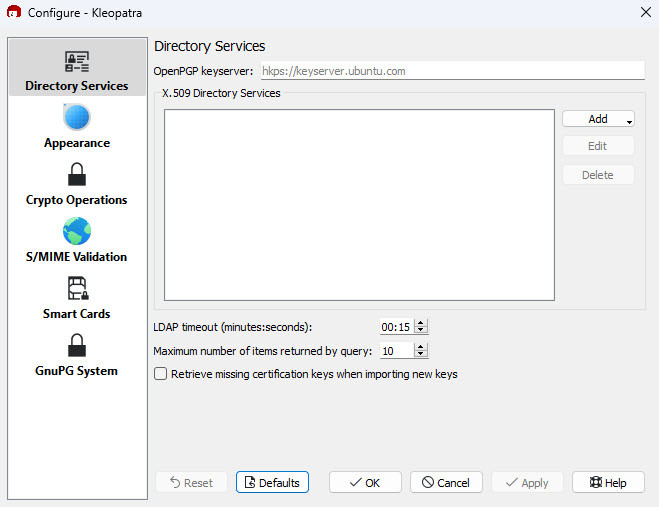
Task: Open Directory Services card icon in sidebar
Action: click(77, 62)
